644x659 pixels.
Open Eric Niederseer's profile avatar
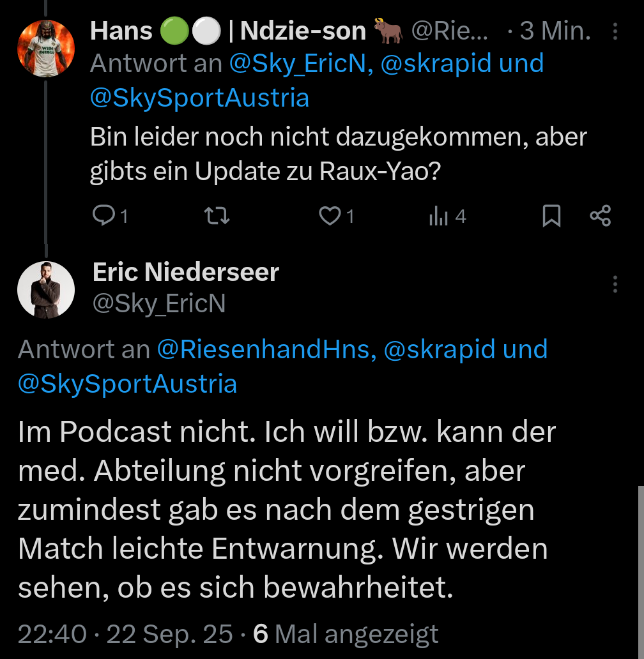[x=45, y=289]
